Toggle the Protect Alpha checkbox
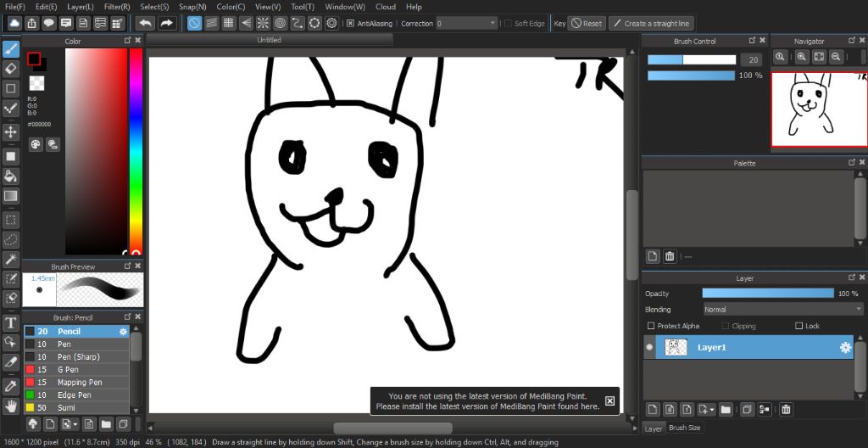868x448 pixels. click(652, 326)
